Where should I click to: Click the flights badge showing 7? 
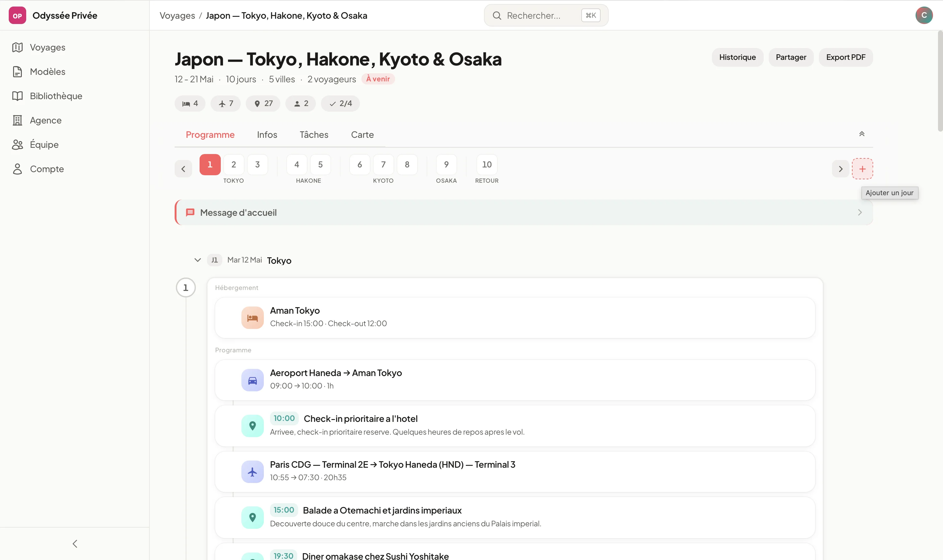click(x=225, y=103)
